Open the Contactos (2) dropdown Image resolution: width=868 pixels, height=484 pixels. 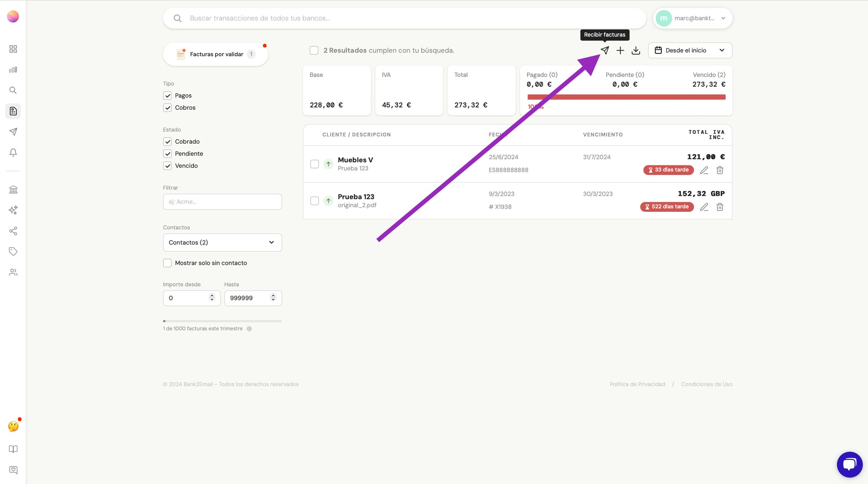point(222,243)
